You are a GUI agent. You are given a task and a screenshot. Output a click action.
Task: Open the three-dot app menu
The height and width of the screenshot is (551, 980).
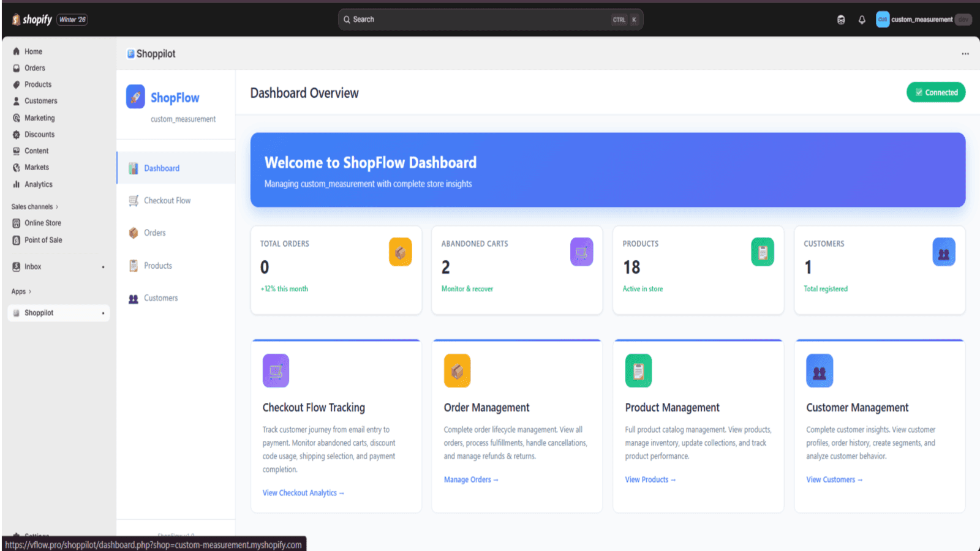click(965, 54)
